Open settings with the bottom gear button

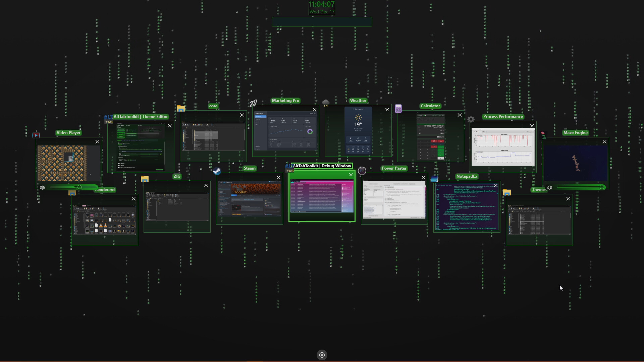(322, 355)
